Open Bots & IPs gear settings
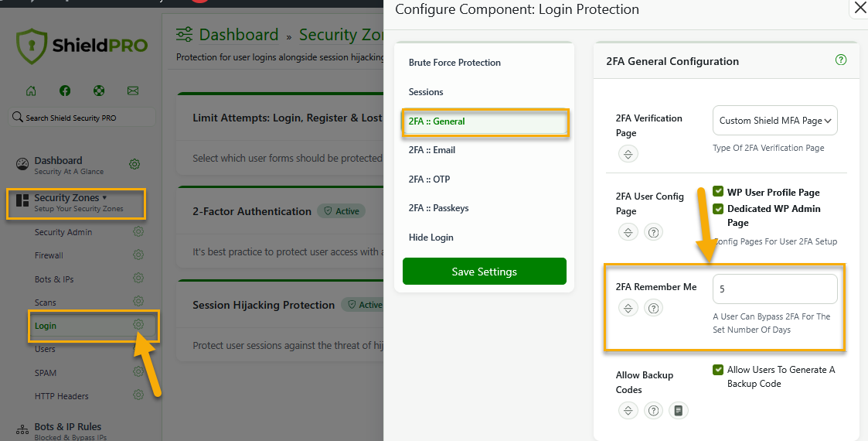Viewport: 868px width, 441px height. (138, 278)
